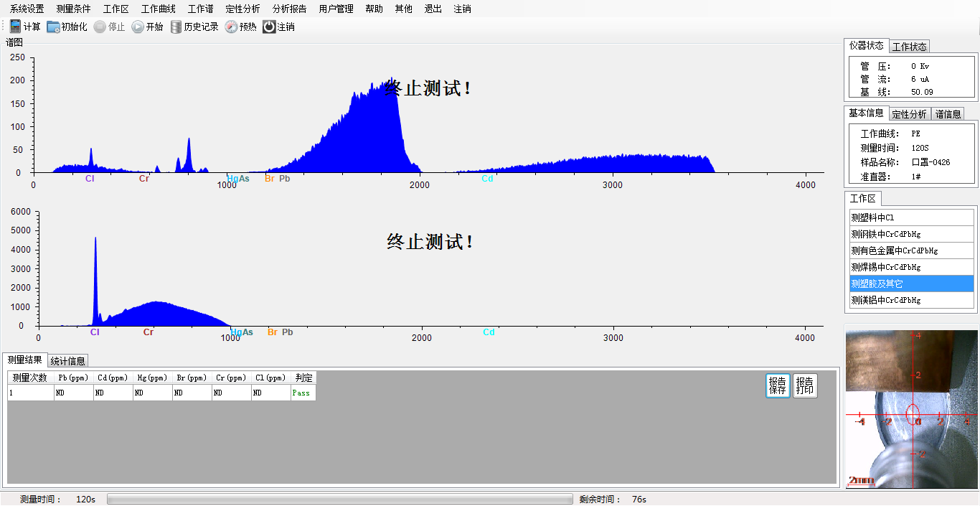The height and width of the screenshot is (506, 980).
Task: Click the sample camera preview image
Action: [x=911, y=408]
